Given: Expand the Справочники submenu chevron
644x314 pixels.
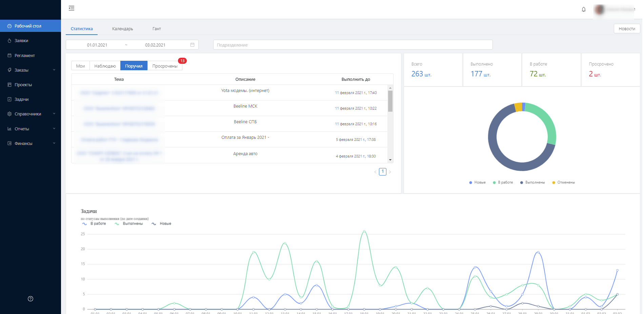Looking at the screenshot, I should (x=54, y=114).
